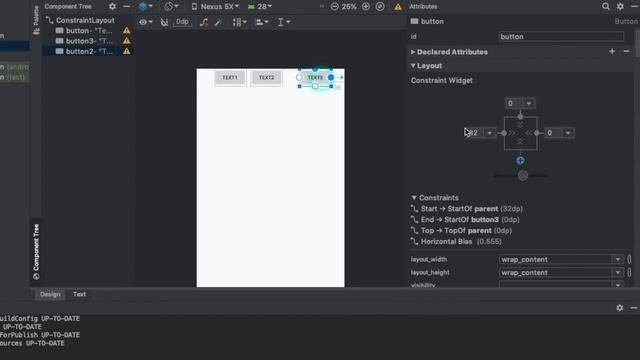Open design surface layers dropdown
Screen dimensions: 640x360
tap(145, 7)
